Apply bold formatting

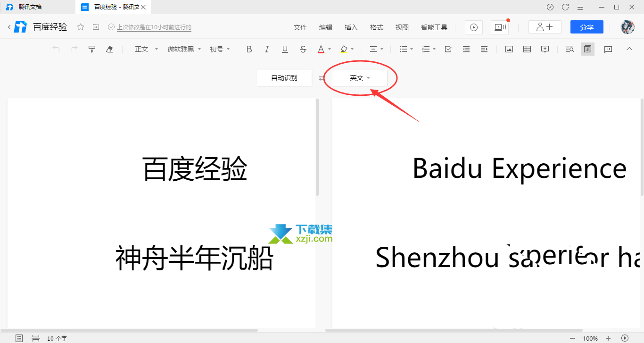pos(249,49)
